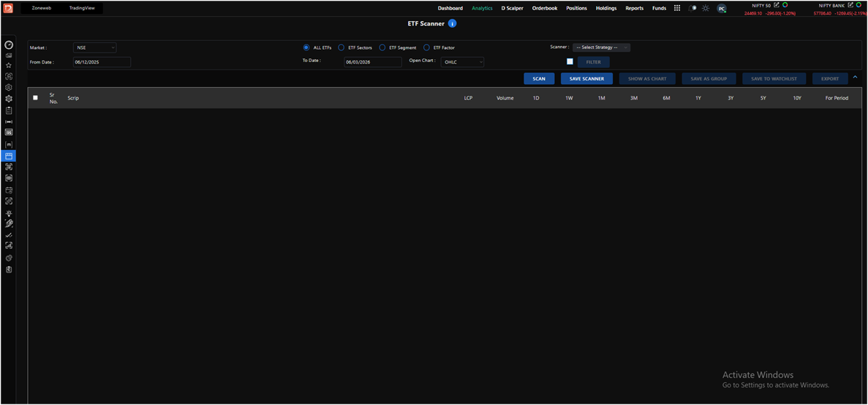Collapse the filter panel with chevron
Screen dimensions: 868x405
coord(856,77)
